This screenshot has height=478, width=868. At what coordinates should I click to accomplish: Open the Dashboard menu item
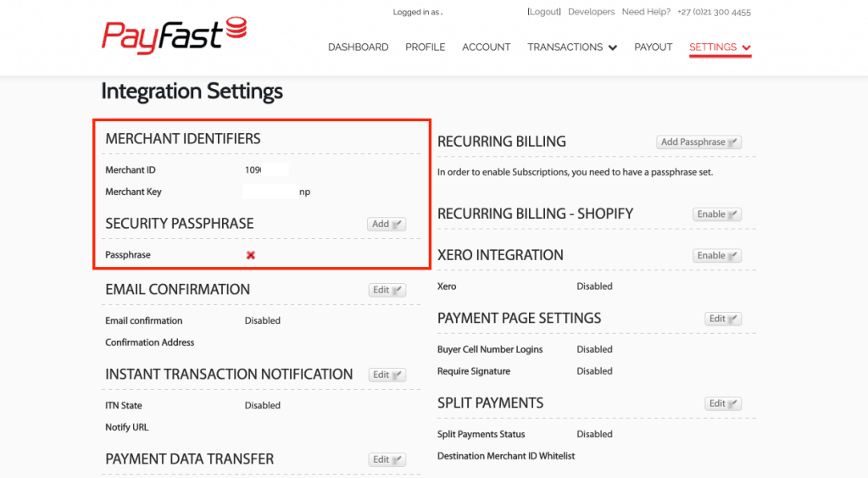[359, 47]
